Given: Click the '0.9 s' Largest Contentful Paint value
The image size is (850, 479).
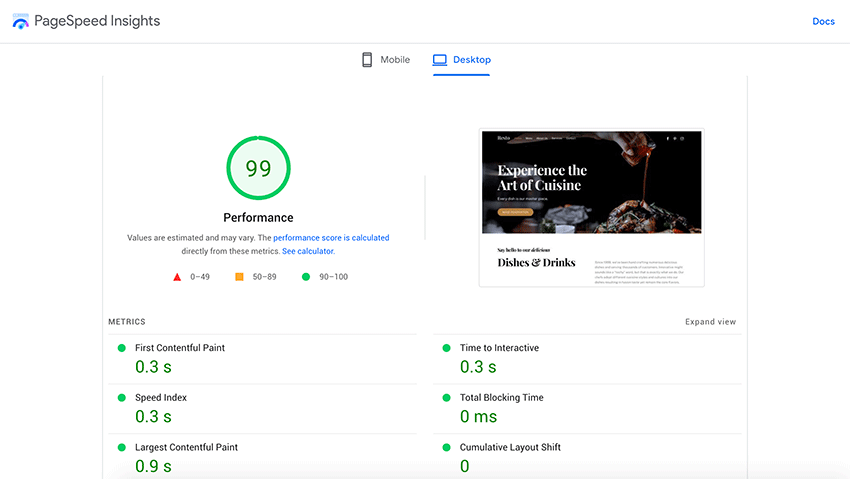Looking at the screenshot, I should pos(153,466).
